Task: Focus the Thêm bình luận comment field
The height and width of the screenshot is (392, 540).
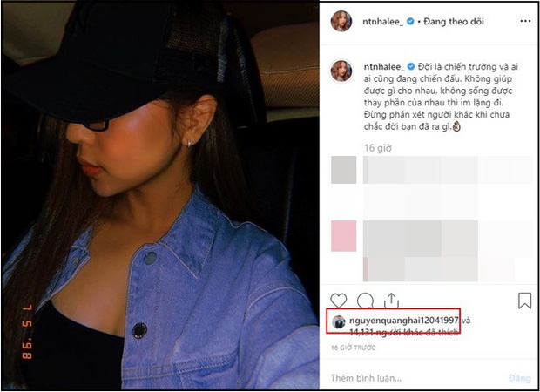Action: click(413, 378)
